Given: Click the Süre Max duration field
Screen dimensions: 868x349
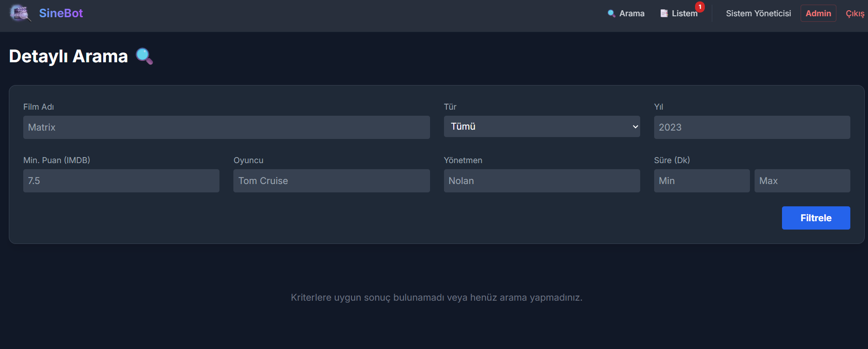Looking at the screenshot, I should click(802, 181).
